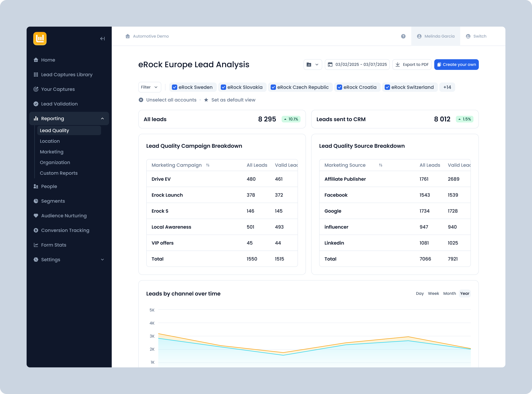Click the orange chart logo icon
Screen dimensions: 532x394
pyautogui.click(x=40, y=39)
